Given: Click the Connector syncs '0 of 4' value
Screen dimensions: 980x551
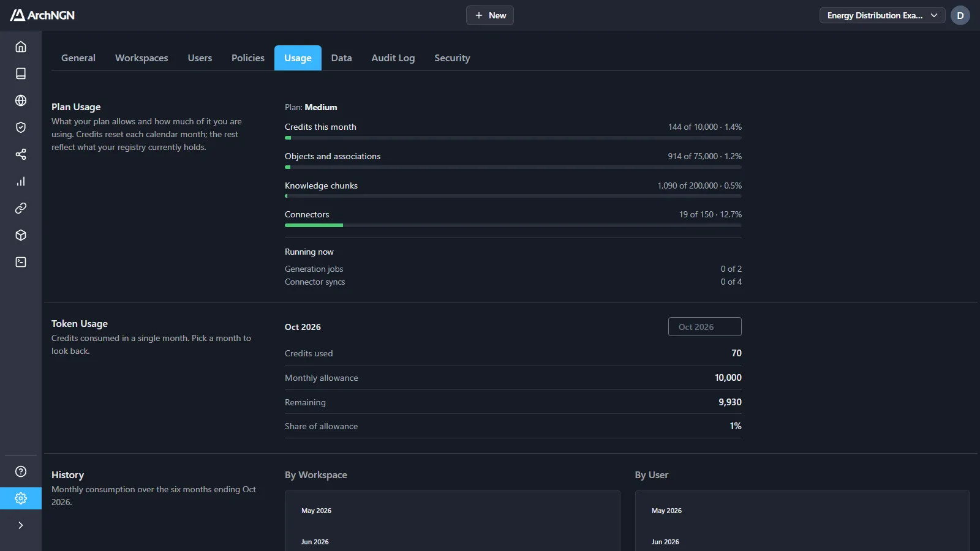Looking at the screenshot, I should point(731,282).
